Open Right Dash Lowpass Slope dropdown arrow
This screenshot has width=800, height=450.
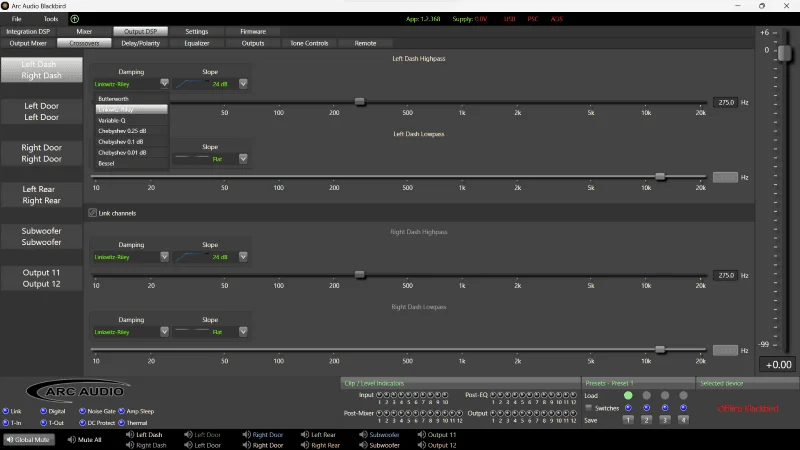coord(243,332)
